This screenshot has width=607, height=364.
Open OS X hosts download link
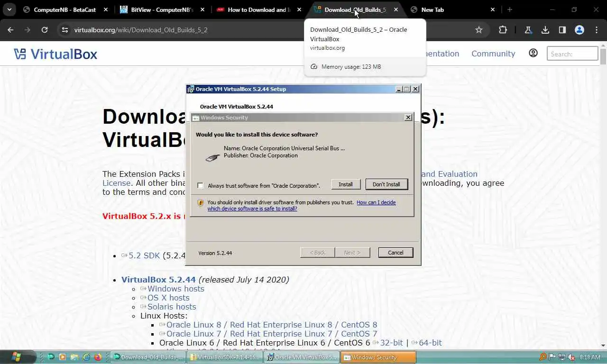click(x=168, y=298)
